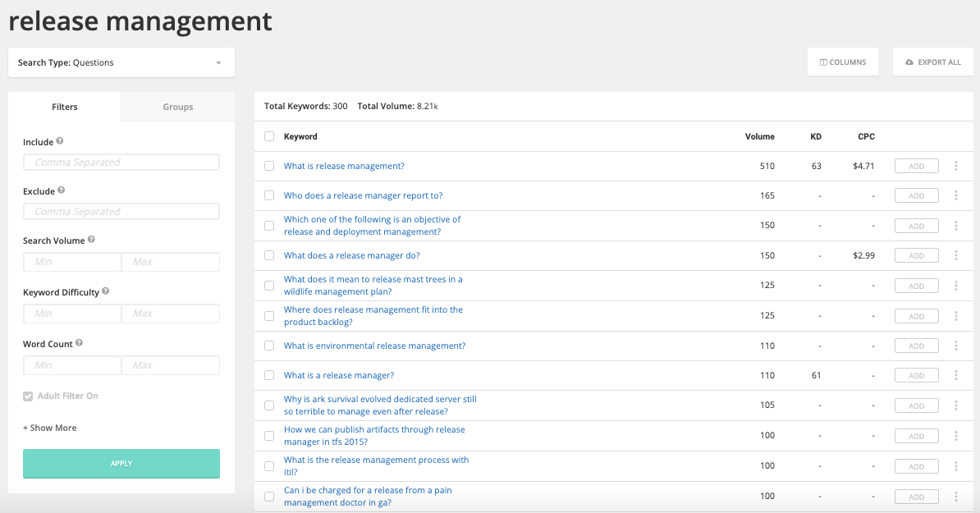Tick the checkbox for the tfs 2015 keyword
Image resolution: width=980 pixels, height=513 pixels.
tap(269, 436)
